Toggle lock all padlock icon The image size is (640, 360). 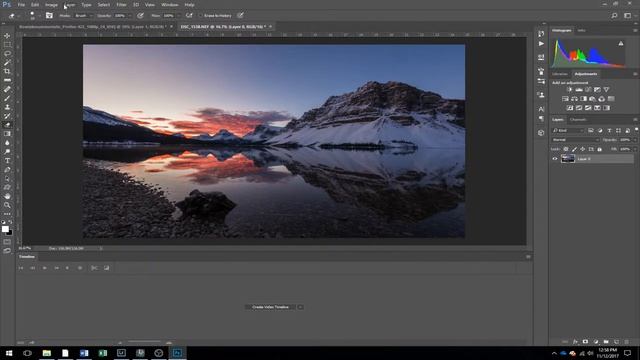tap(599, 149)
